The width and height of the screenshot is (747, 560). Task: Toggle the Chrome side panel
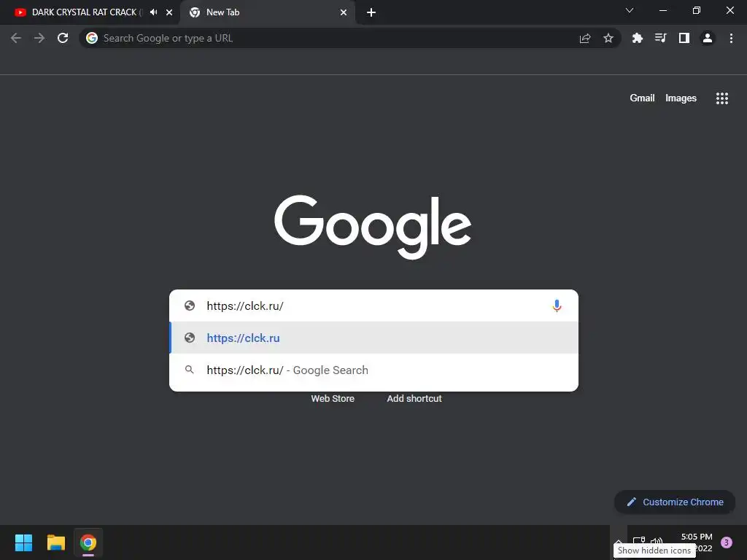click(684, 38)
